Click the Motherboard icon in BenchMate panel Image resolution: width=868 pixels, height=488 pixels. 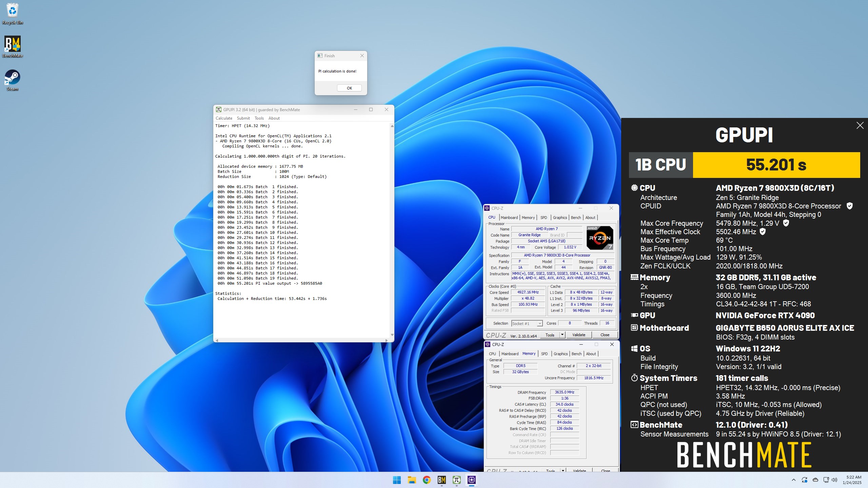[634, 327]
